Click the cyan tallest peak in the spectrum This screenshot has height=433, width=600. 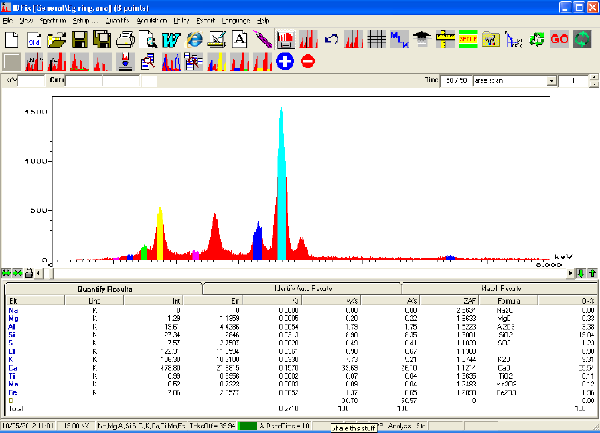click(282, 184)
